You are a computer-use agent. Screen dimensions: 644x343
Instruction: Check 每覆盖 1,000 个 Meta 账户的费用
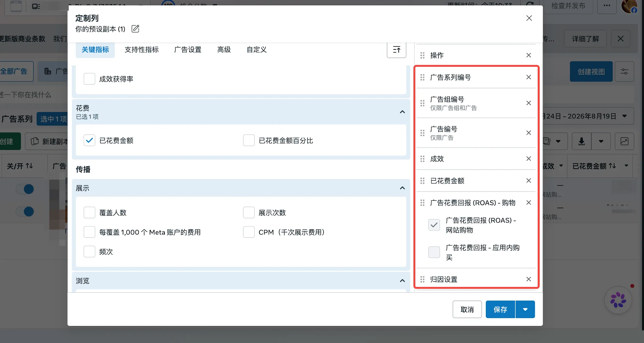[x=89, y=232]
